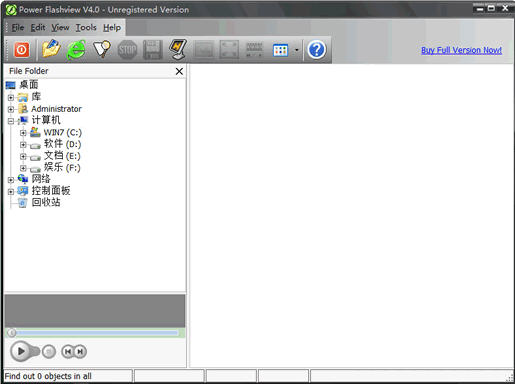Open help with the blue question mark
This screenshot has height=384, width=515.
(316, 50)
